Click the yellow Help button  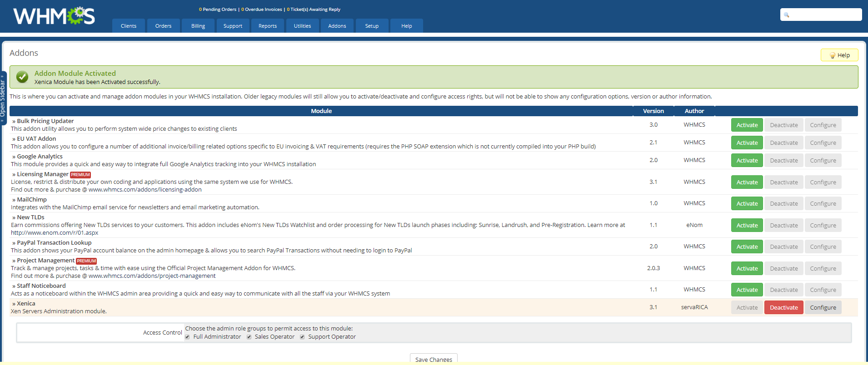pos(839,55)
